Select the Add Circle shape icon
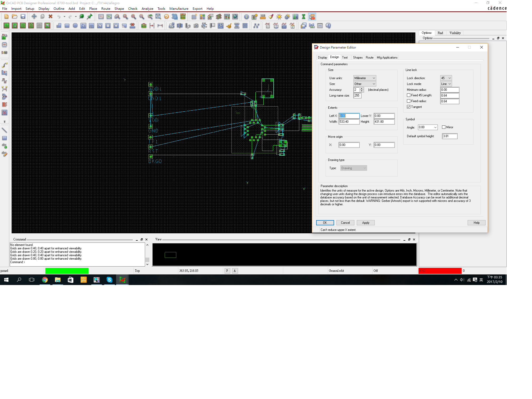Screen dimensions: 532x399 click(x=75, y=26)
